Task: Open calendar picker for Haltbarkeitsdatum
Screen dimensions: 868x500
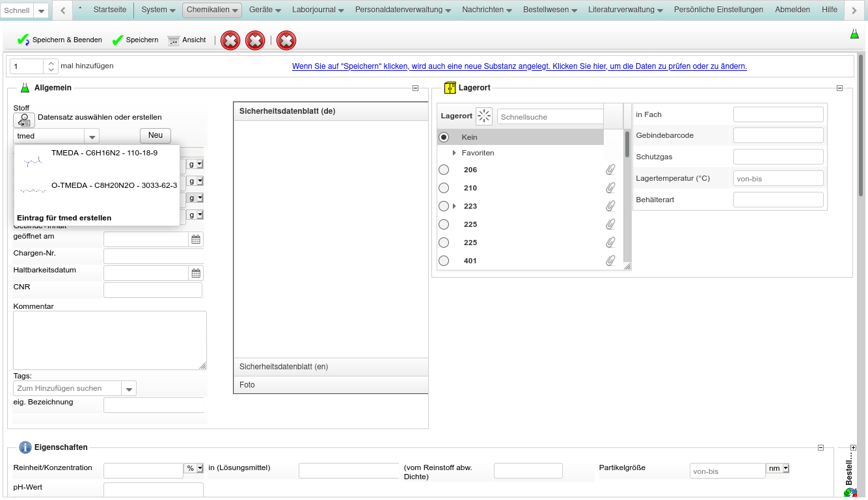Action: click(196, 273)
